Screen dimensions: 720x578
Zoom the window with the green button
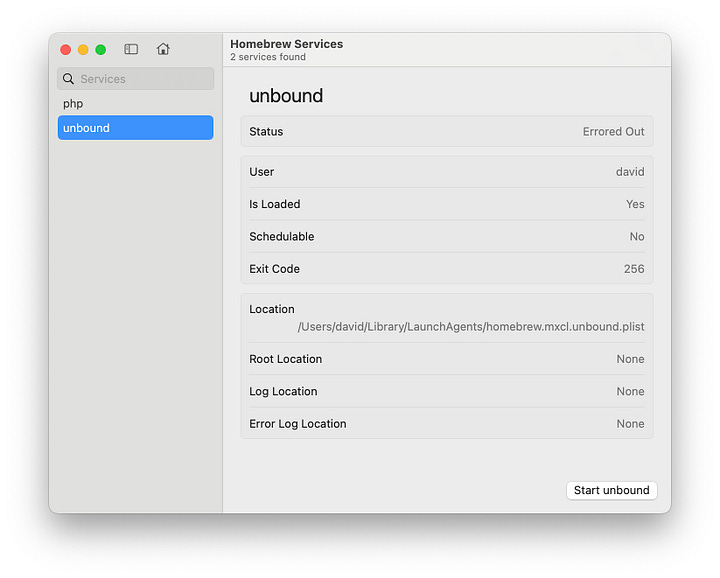(101, 50)
